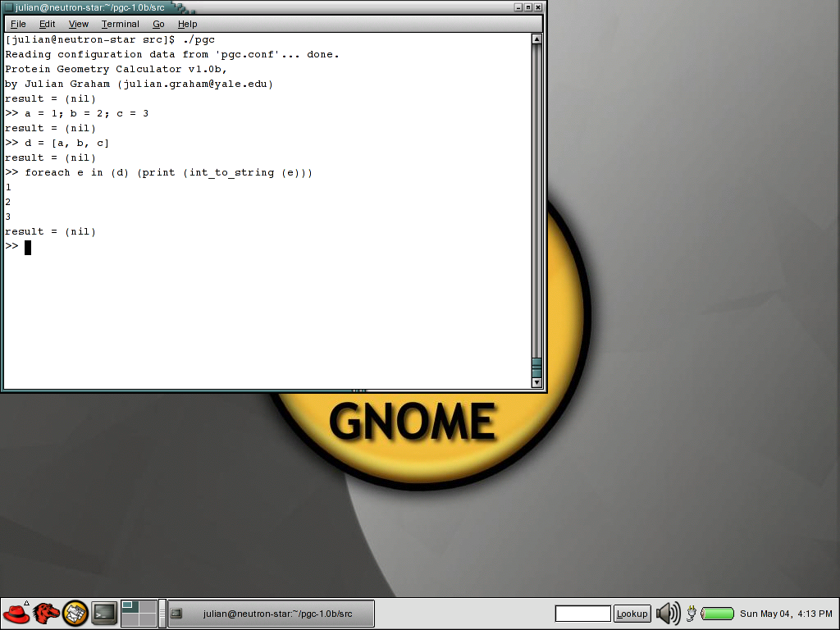The width and height of the screenshot is (840, 630).
Task: Click the 'Reading configuration data' line
Action: tap(172, 55)
